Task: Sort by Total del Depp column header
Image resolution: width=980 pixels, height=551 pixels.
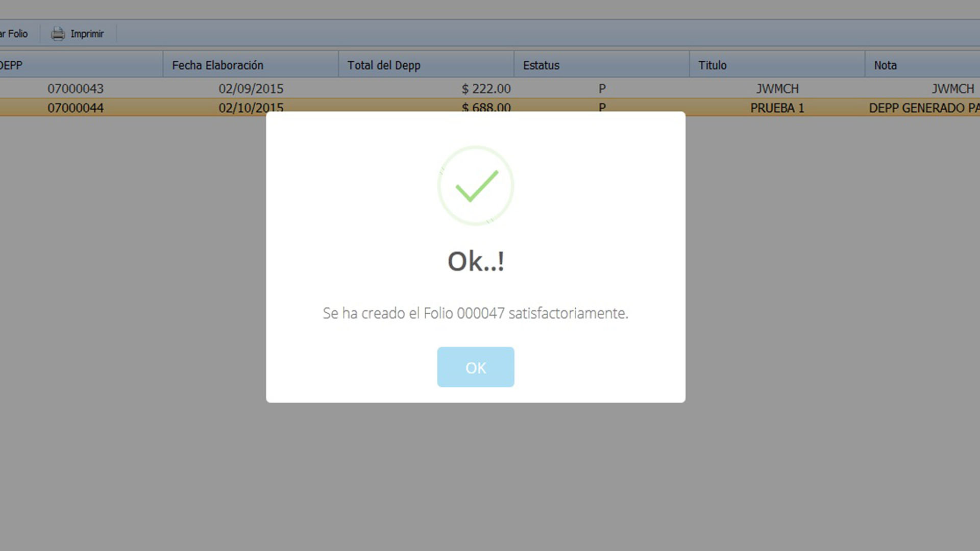Action: (x=426, y=65)
